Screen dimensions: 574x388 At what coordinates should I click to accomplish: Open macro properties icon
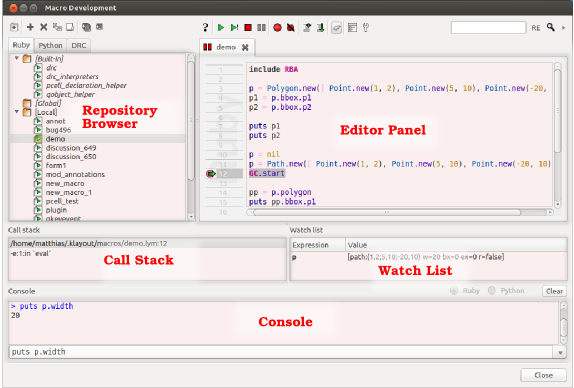[x=352, y=27]
